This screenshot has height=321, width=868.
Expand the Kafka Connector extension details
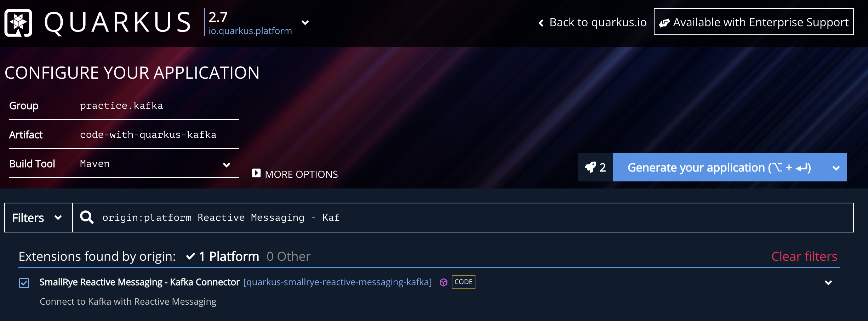[828, 282]
